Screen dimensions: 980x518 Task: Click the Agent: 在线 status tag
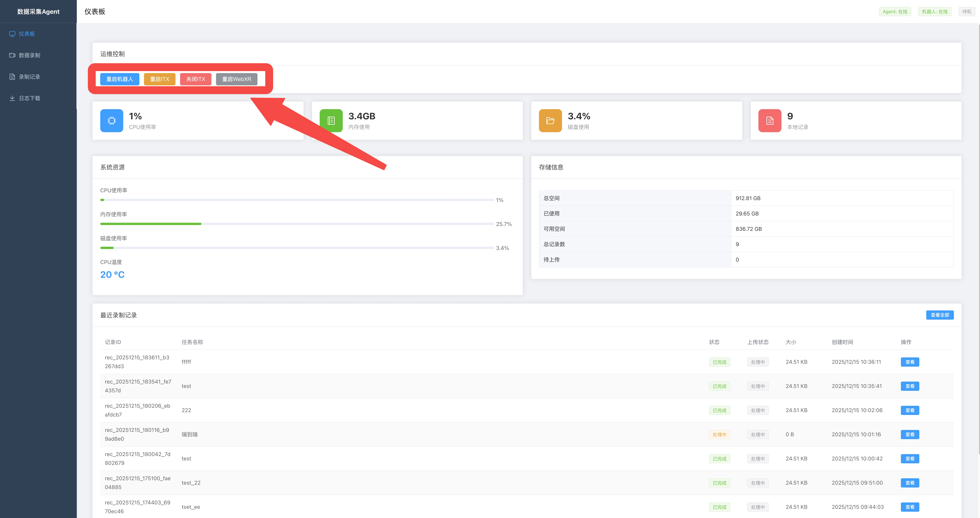(x=895, y=12)
